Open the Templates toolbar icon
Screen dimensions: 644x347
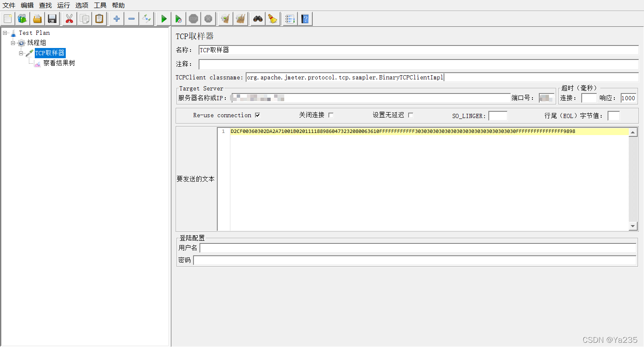22,19
